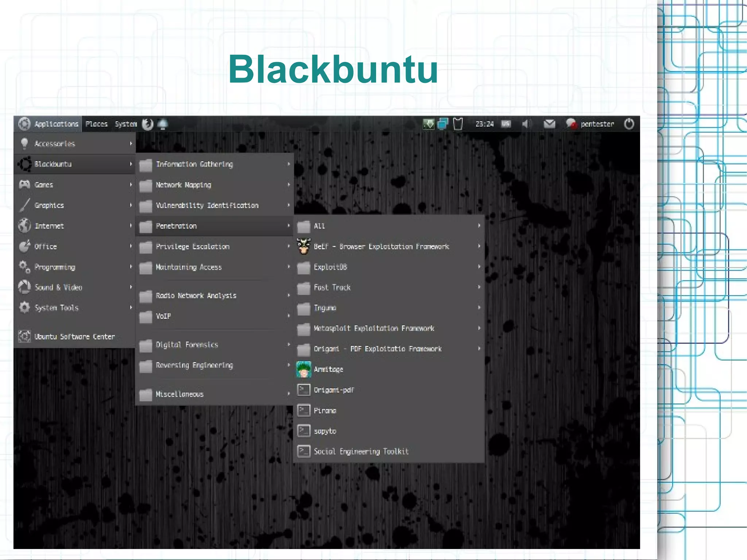Screen dimensions: 747x560
Task: Expand Fast Track submenu arrow
Action: [479, 287]
